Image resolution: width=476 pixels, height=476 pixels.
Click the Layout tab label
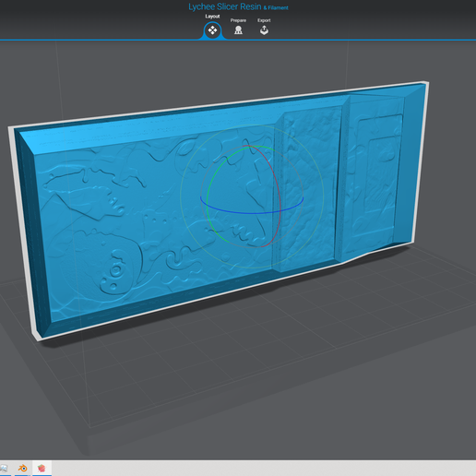point(212,17)
